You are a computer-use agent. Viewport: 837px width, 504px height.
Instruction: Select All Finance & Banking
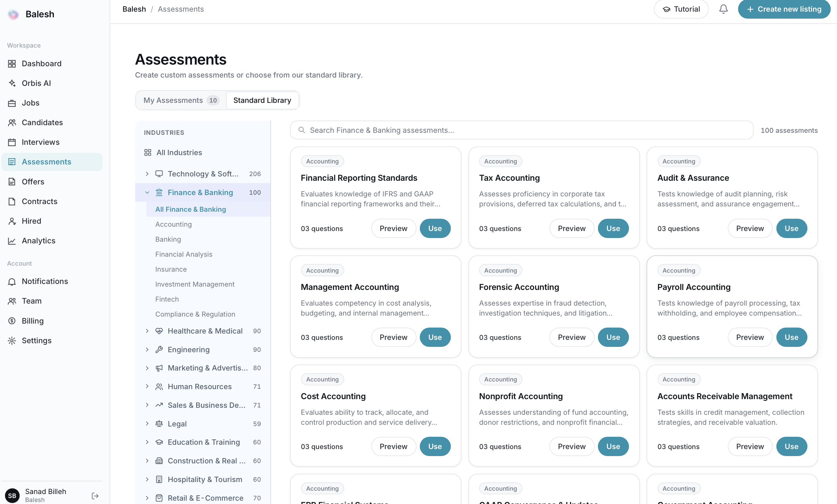[x=208, y=209]
